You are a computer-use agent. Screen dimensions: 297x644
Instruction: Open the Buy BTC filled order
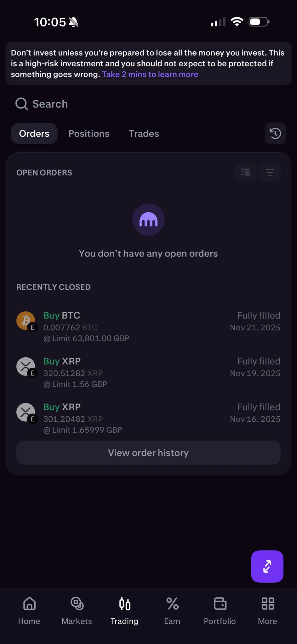pyautogui.click(x=148, y=327)
